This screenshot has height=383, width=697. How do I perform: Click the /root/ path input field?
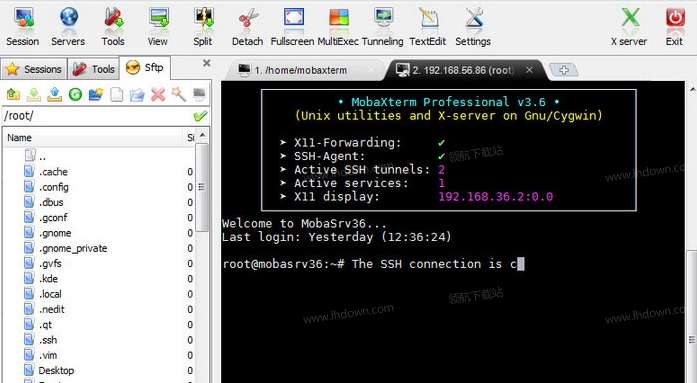click(x=97, y=116)
